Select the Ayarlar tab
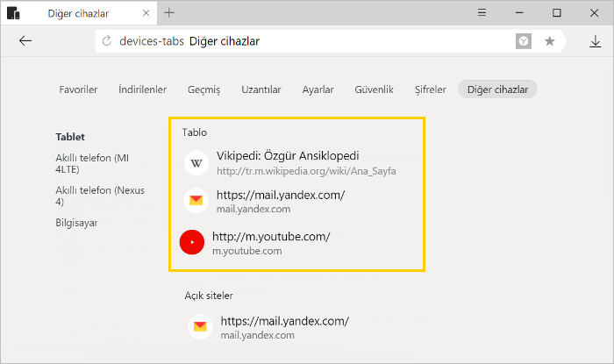Image resolution: width=614 pixels, height=364 pixels. click(x=318, y=89)
